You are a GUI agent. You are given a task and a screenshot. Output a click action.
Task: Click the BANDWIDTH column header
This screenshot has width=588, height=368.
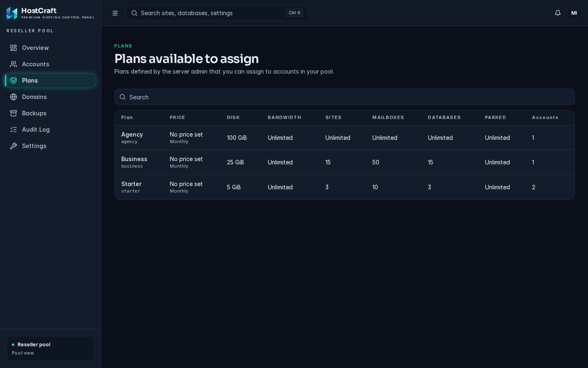285,117
